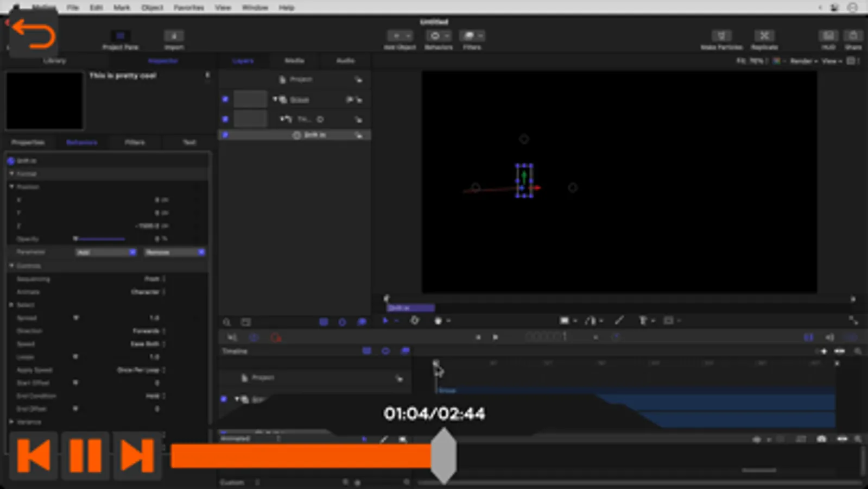The height and width of the screenshot is (489, 868).
Task: Open the Direction Forwards popup
Action: tap(149, 331)
